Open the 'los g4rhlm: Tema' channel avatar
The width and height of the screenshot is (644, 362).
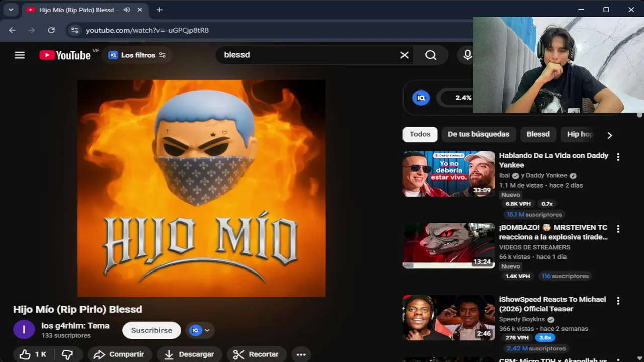point(24,330)
